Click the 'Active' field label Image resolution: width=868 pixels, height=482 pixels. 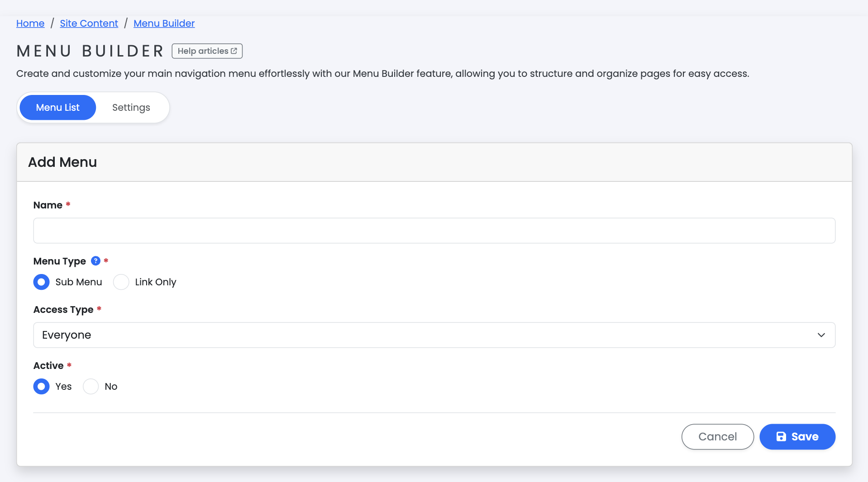coord(48,366)
